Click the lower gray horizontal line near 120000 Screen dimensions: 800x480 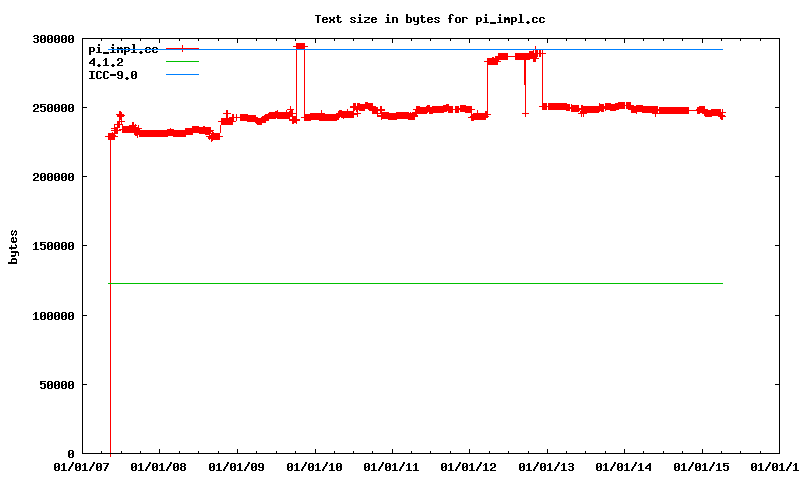[400, 283]
